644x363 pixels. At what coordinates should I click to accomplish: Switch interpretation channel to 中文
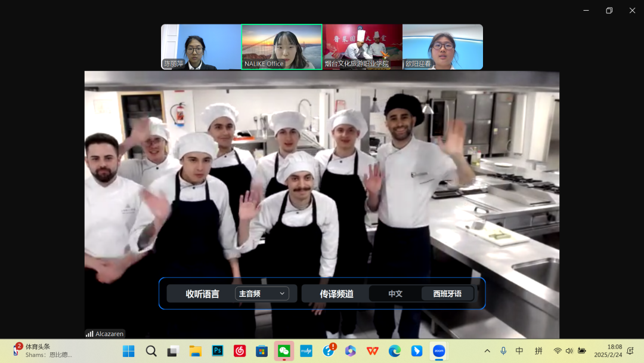pyautogui.click(x=395, y=293)
